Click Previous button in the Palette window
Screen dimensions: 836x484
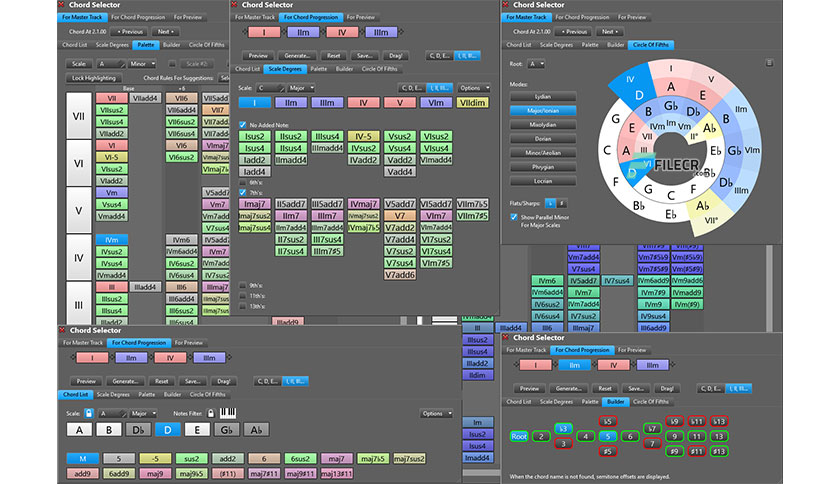pos(130,31)
